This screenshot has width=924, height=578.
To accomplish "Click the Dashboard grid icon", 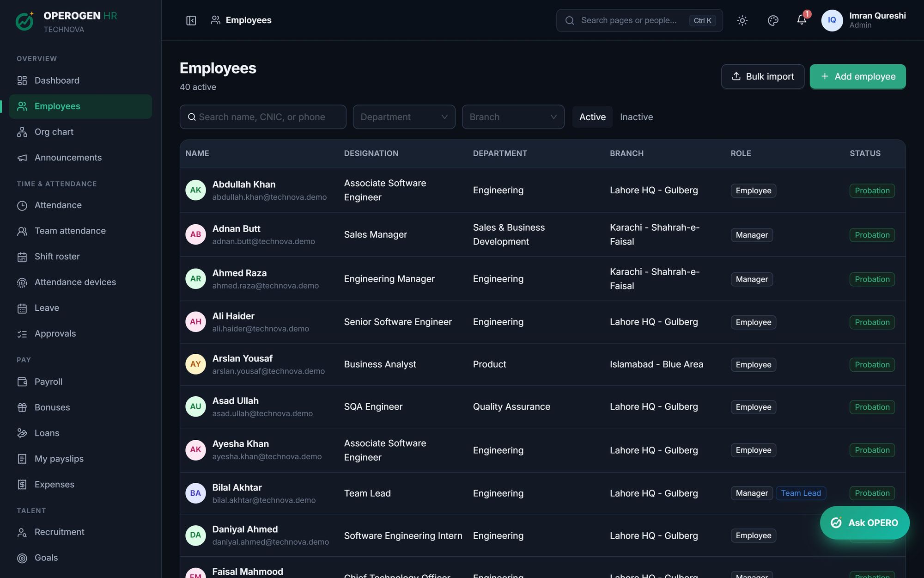I will (x=22, y=80).
